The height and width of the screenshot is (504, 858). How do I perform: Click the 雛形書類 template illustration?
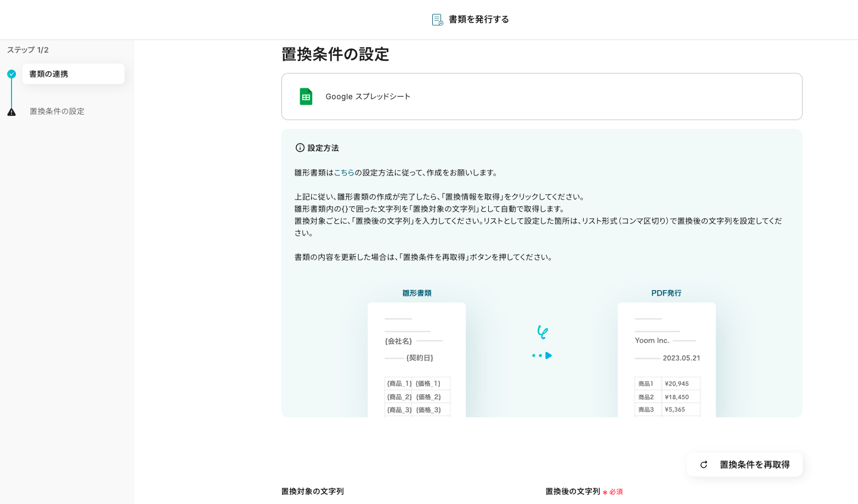[417, 360]
